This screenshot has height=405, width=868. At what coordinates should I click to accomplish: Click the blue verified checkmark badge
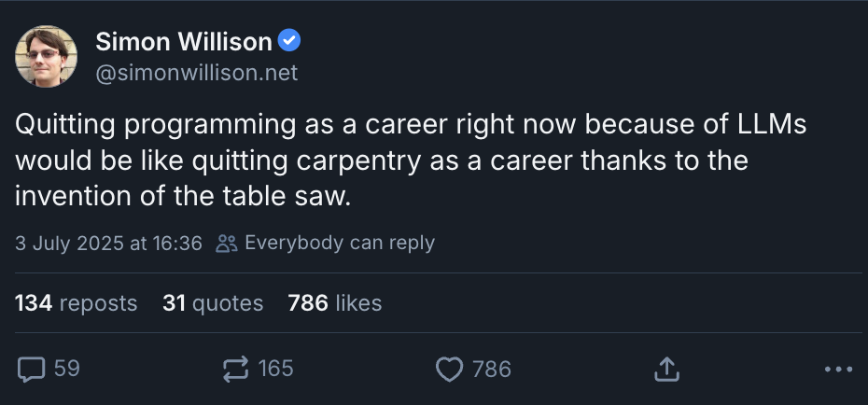(290, 42)
